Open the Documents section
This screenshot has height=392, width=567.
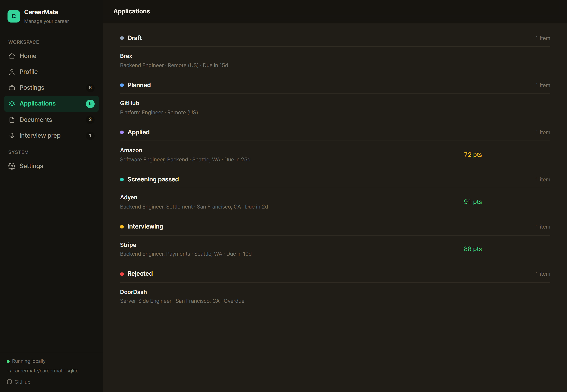pyautogui.click(x=51, y=120)
